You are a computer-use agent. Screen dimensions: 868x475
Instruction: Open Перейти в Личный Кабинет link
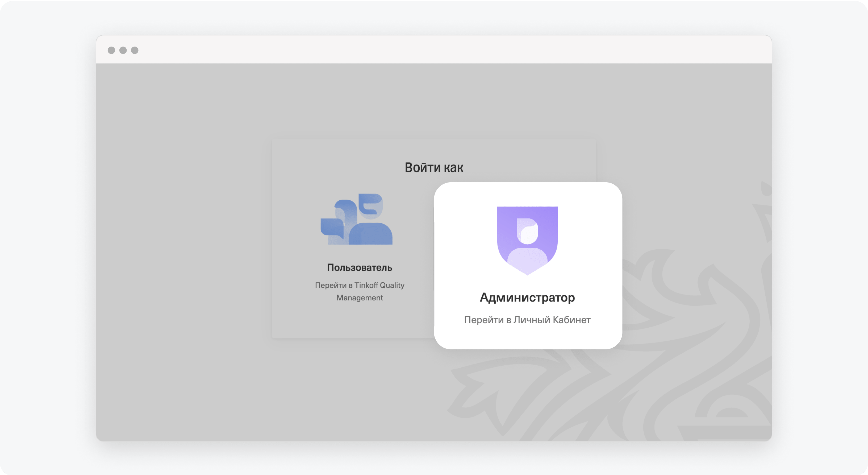(x=527, y=320)
